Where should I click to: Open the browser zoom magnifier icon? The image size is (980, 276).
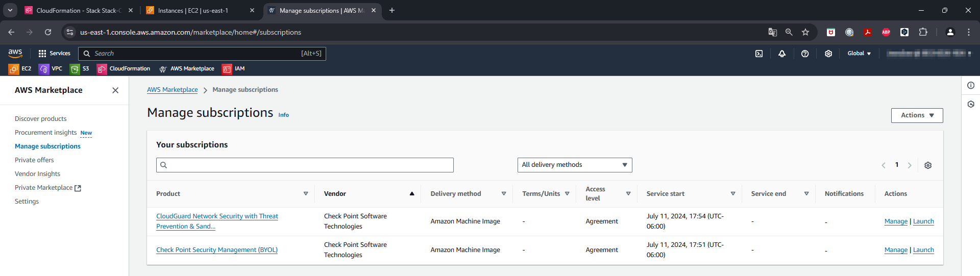789,32
